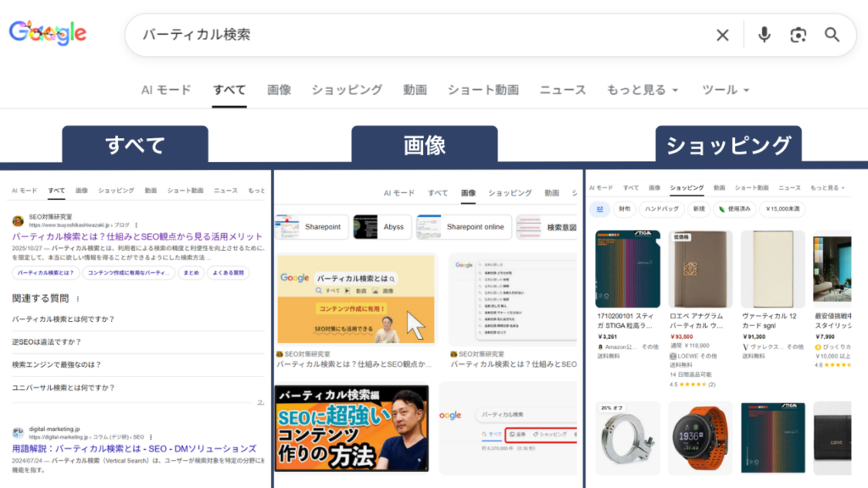This screenshot has height=488, width=868.
Task: Click the microphone icon in the search bar
Action: [764, 35]
